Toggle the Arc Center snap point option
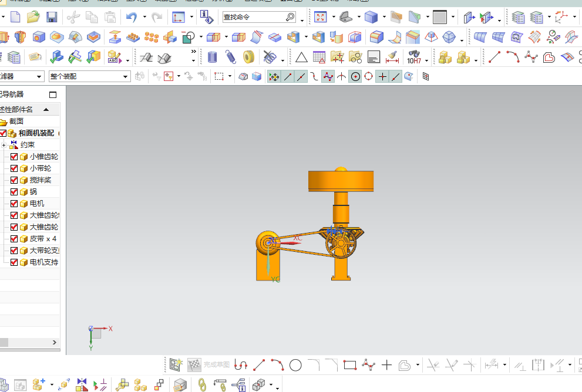The image size is (582, 392). click(355, 77)
